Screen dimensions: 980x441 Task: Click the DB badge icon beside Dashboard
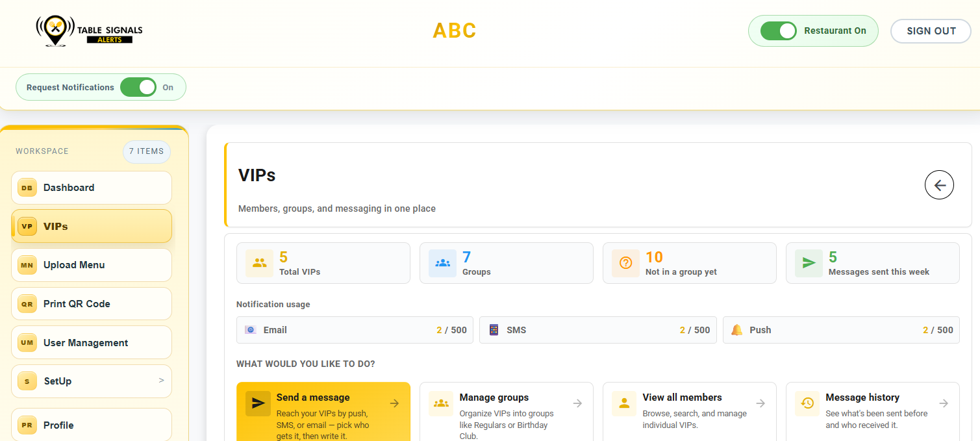click(x=27, y=188)
